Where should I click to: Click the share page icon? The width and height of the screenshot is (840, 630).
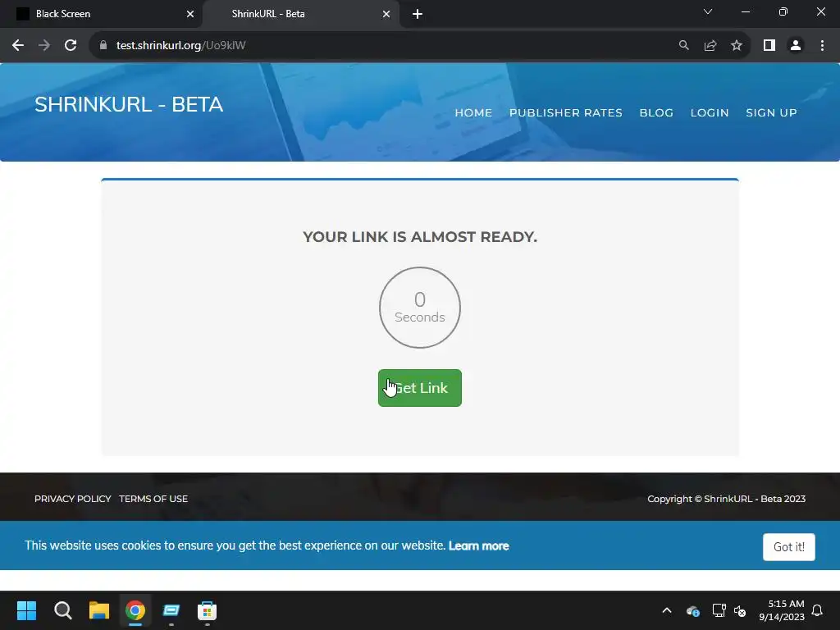click(x=710, y=46)
